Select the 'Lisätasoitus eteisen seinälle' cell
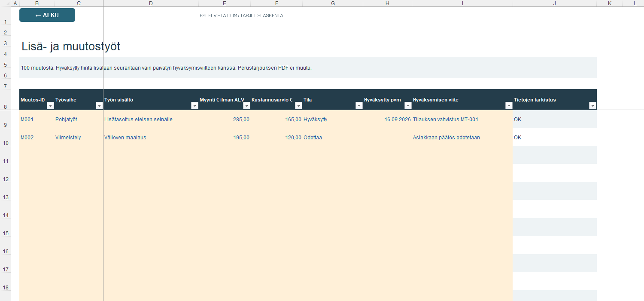 click(151, 119)
